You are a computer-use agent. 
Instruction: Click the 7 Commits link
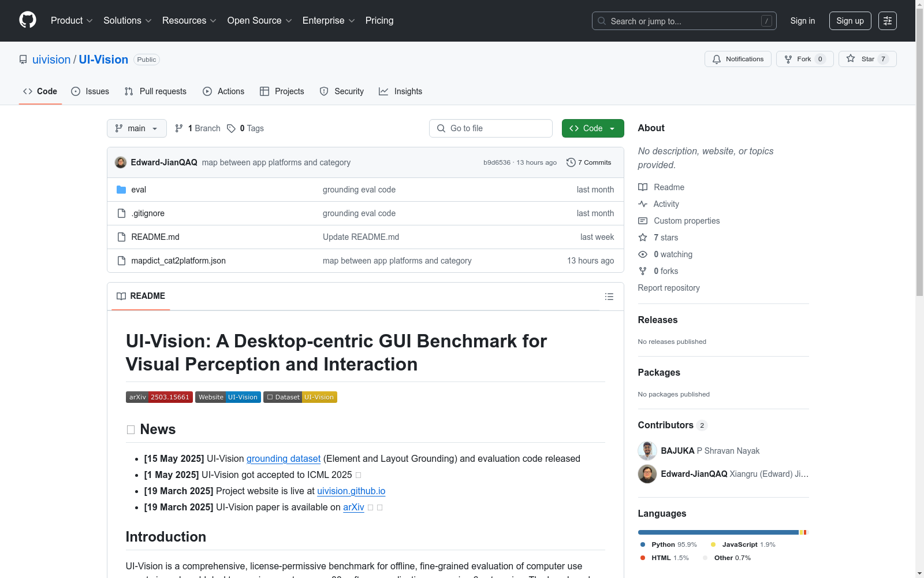589,162
